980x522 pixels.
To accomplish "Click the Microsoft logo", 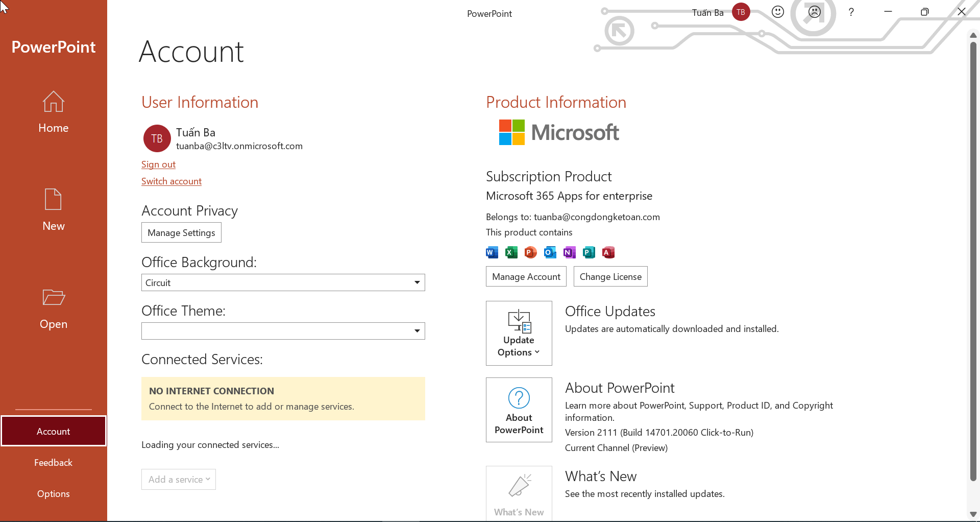I will [559, 132].
